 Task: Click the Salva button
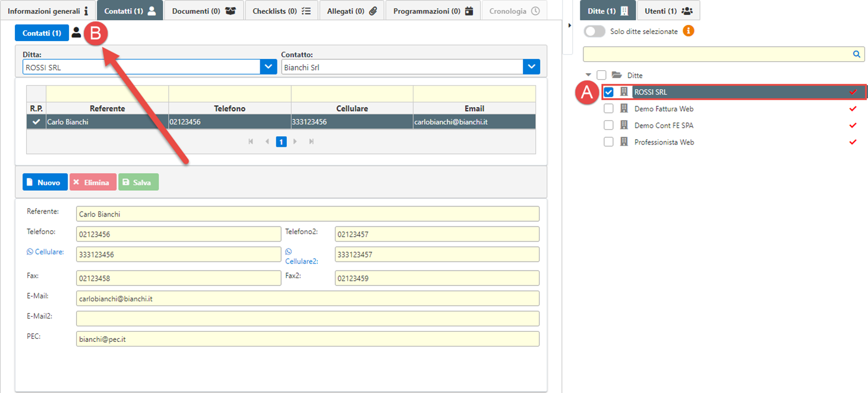point(138,182)
